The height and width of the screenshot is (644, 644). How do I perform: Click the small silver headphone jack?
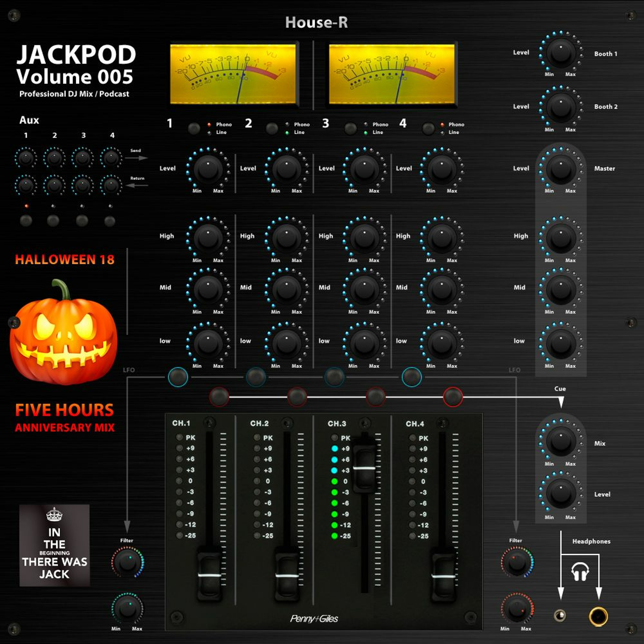pos(560,615)
